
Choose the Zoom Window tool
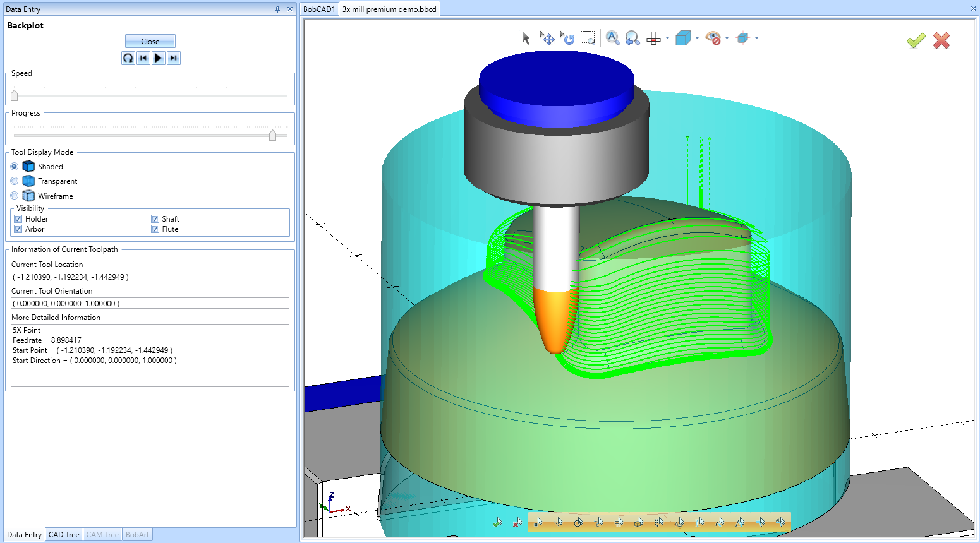coord(588,38)
